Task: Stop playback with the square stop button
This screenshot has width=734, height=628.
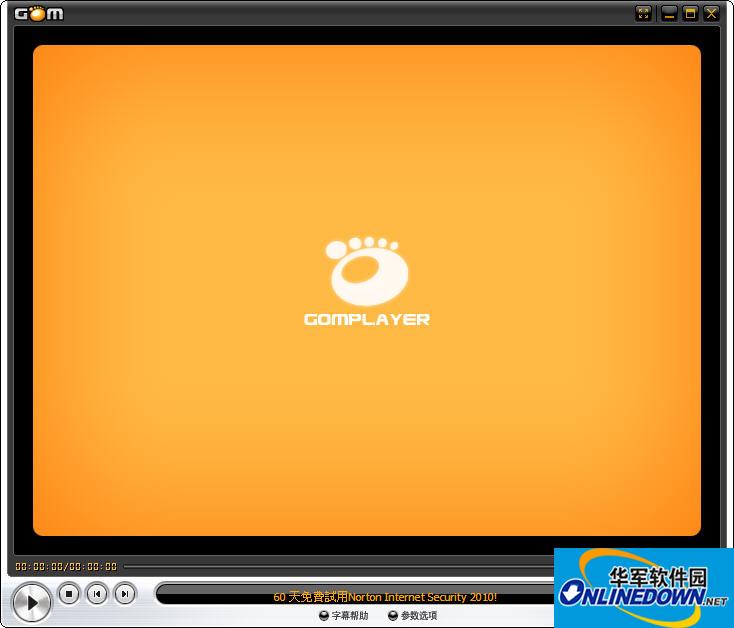Action: (69, 594)
